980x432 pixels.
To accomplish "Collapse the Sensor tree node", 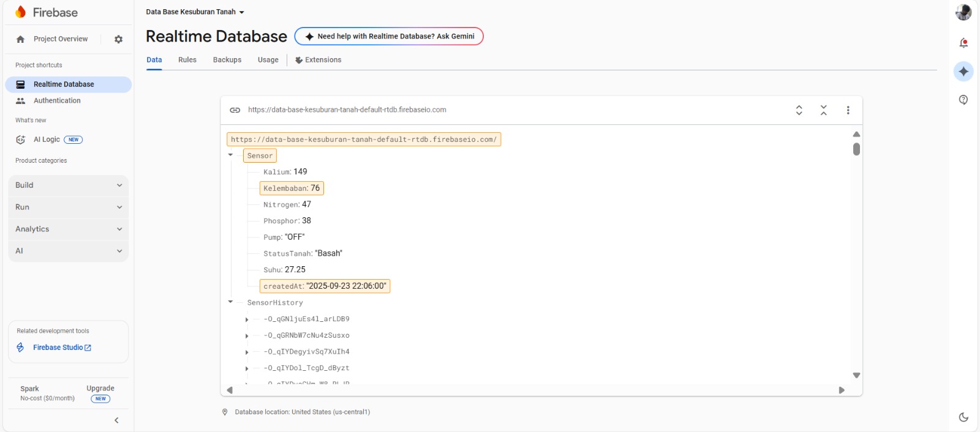I will (231, 155).
